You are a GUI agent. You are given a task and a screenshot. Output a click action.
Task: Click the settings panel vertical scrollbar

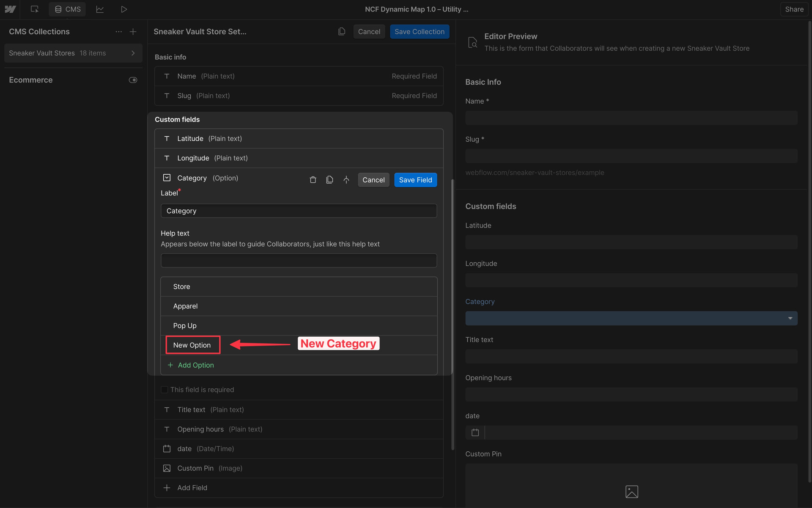coord(453,314)
